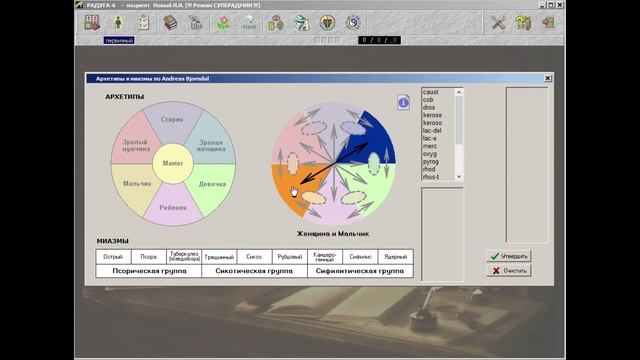The image size is (640, 360).
Task: Click the yin-yang gear icon
Action: [353, 23]
